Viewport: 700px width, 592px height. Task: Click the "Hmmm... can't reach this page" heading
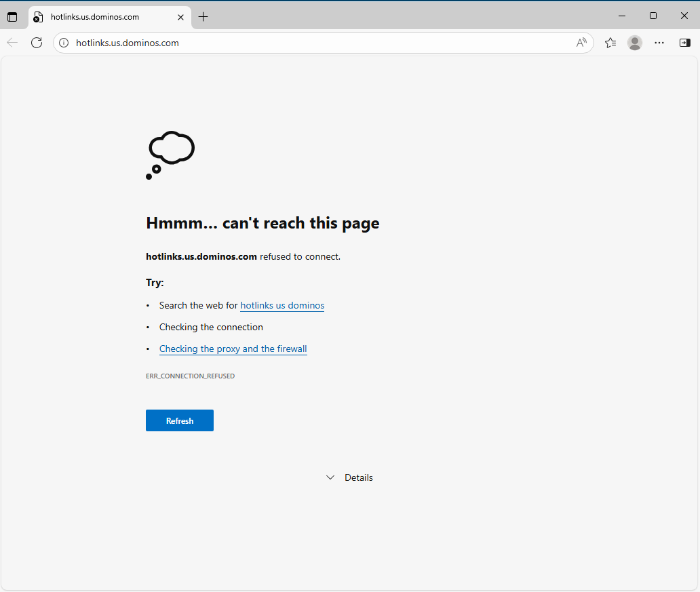262,223
